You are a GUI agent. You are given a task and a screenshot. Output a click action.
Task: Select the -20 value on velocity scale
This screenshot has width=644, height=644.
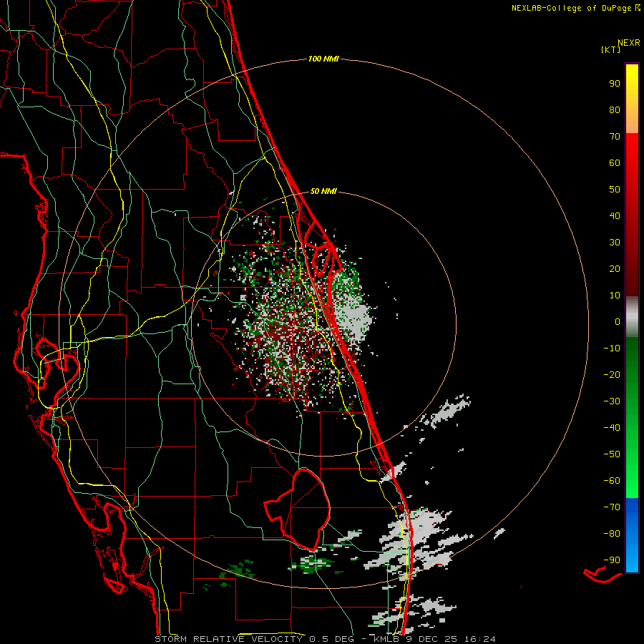point(612,374)
